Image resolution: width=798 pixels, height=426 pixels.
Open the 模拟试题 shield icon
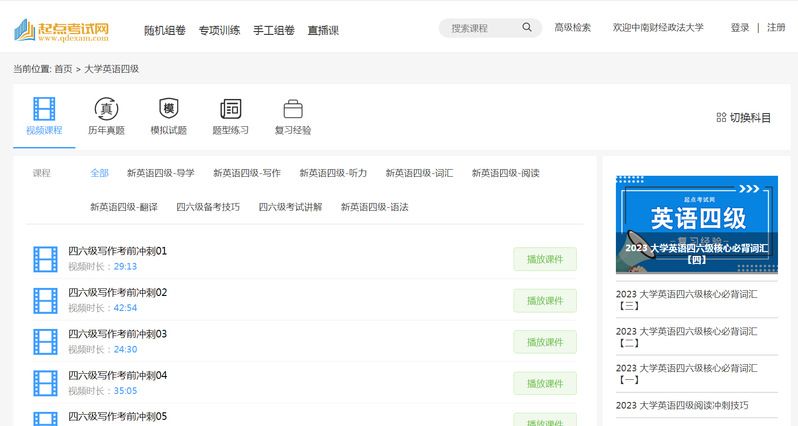click(x=168, y=109)
